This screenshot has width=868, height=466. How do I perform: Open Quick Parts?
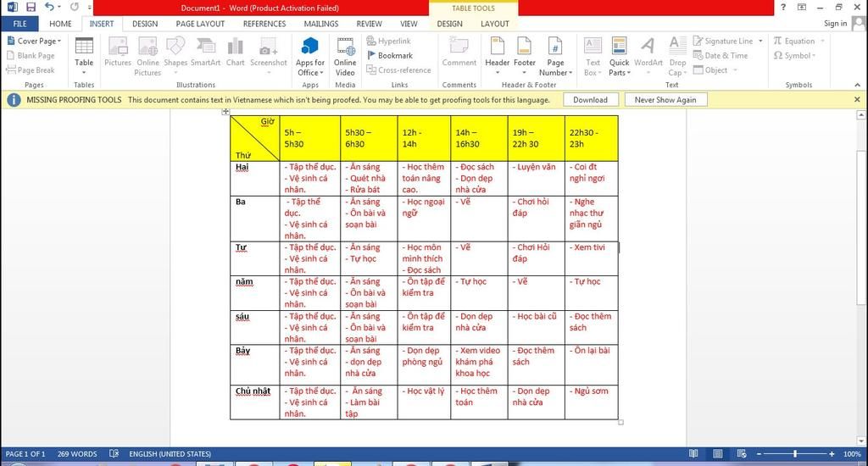pyautogui.click(x=619, y=57)
